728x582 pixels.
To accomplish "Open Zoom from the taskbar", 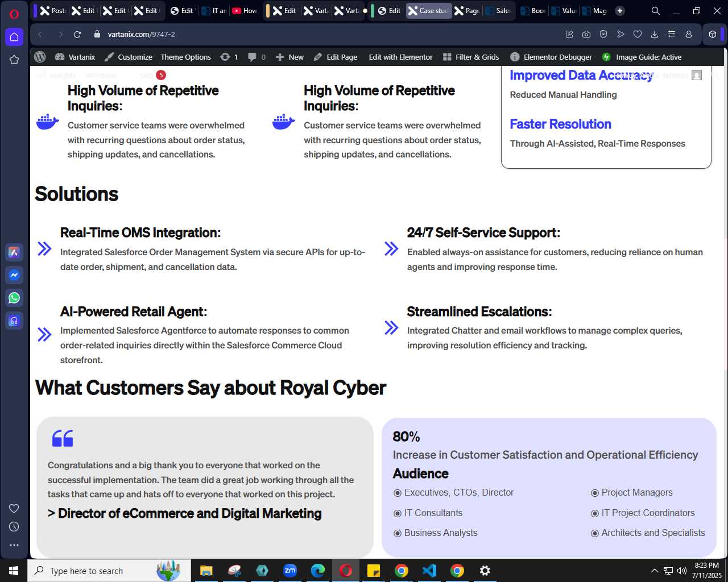I will [x=290, y=571].
